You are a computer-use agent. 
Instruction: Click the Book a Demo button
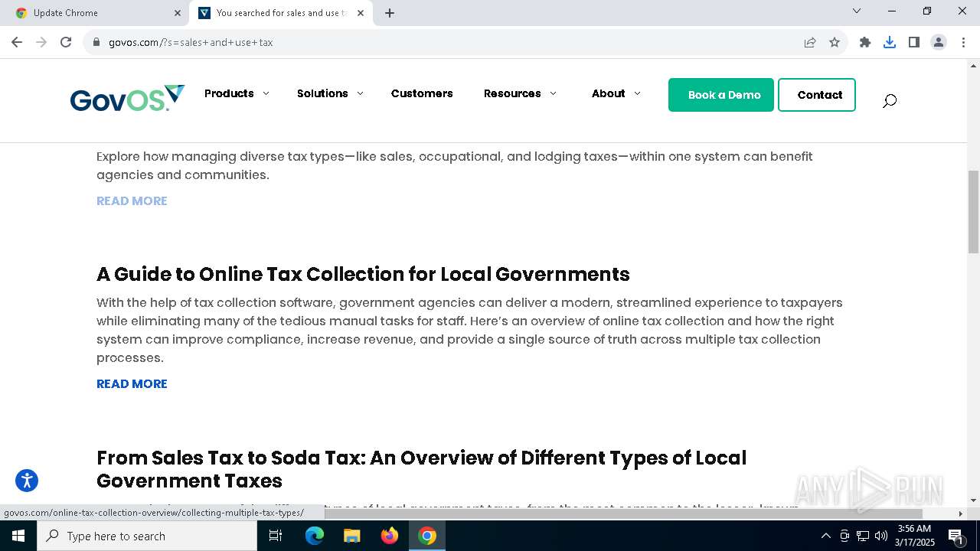click(x=721, y=95)
